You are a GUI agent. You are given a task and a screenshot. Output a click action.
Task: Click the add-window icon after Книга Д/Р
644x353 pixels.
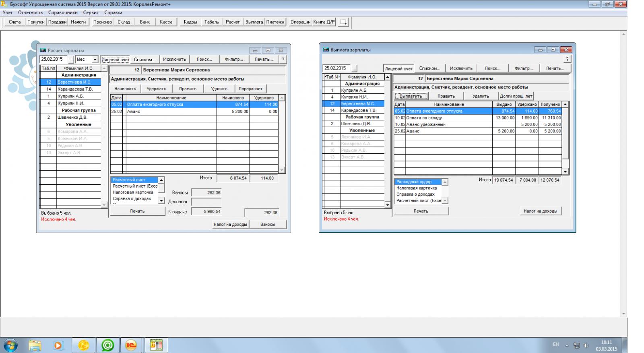pos(343,22)
